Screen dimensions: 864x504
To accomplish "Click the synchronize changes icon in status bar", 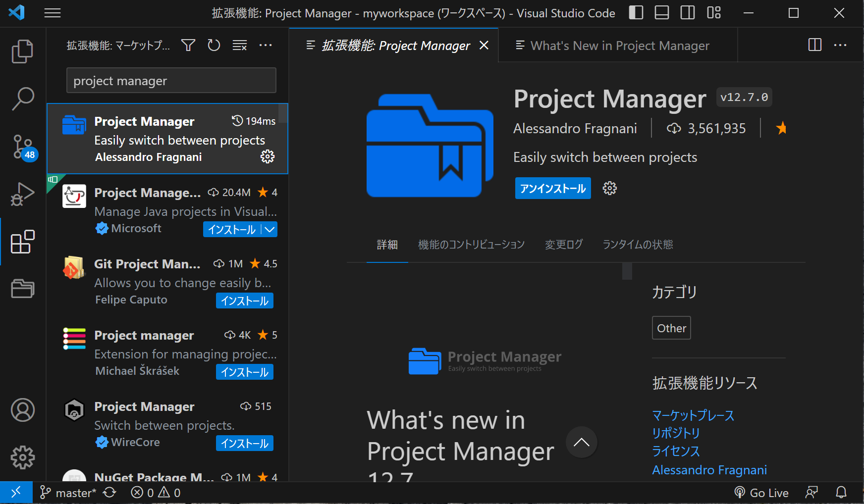I will pyautogui.click(x=109, y=493).
